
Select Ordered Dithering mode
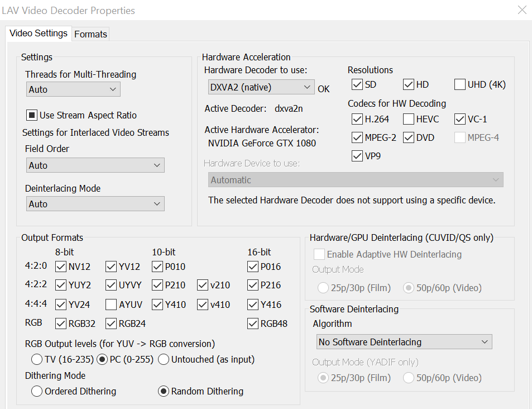point(37,391)
